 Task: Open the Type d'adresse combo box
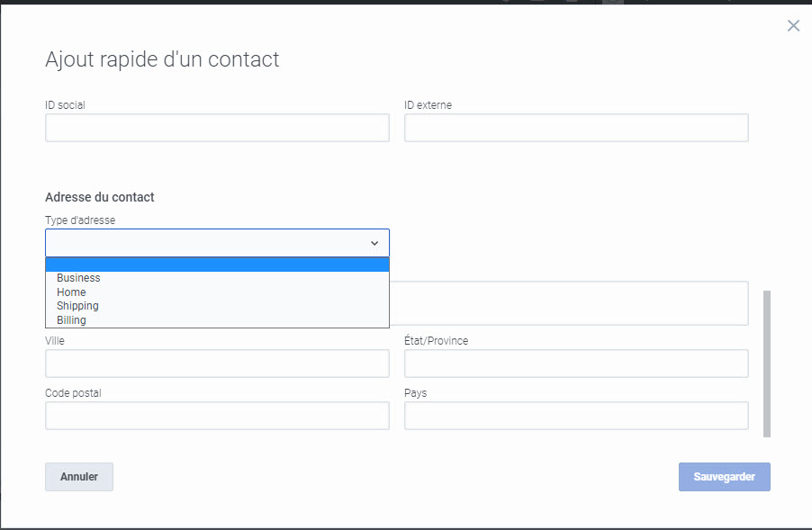point(217,243)
